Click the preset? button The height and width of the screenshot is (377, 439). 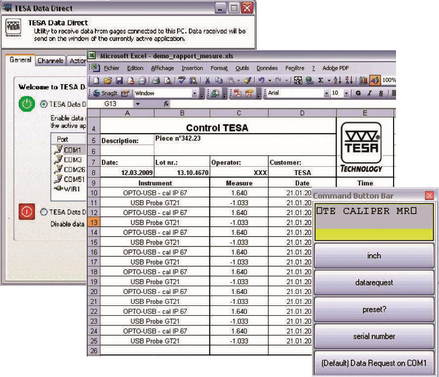(374, 310)
